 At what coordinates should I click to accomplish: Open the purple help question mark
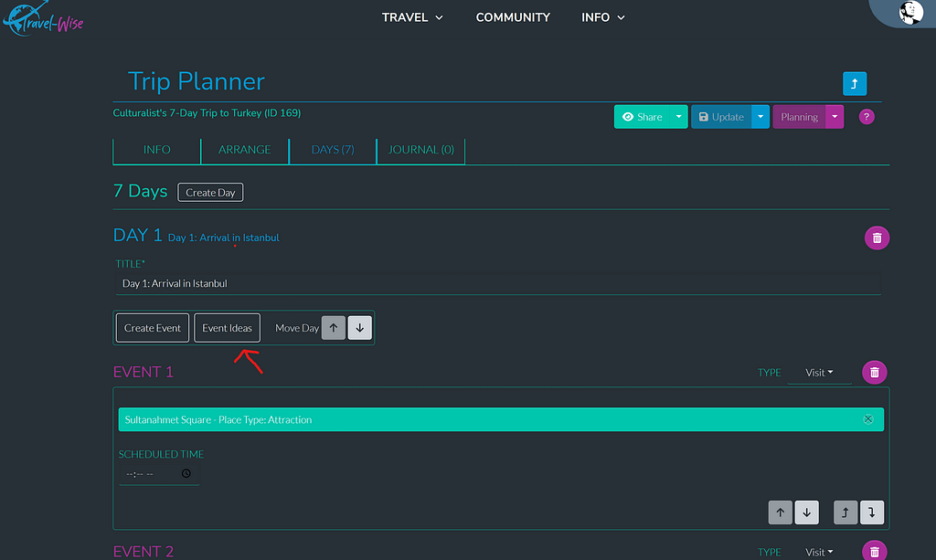pyautogui.click(x=867, y=117)
